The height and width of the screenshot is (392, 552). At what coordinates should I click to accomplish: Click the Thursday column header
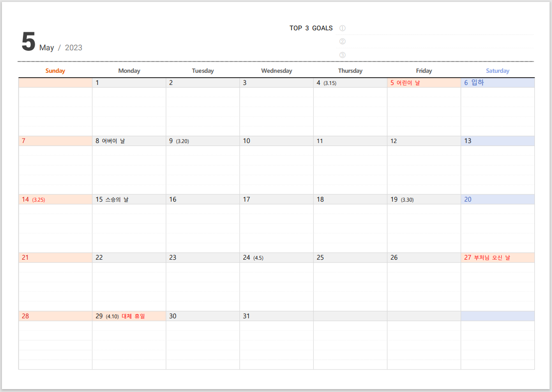tap(350, 71)
